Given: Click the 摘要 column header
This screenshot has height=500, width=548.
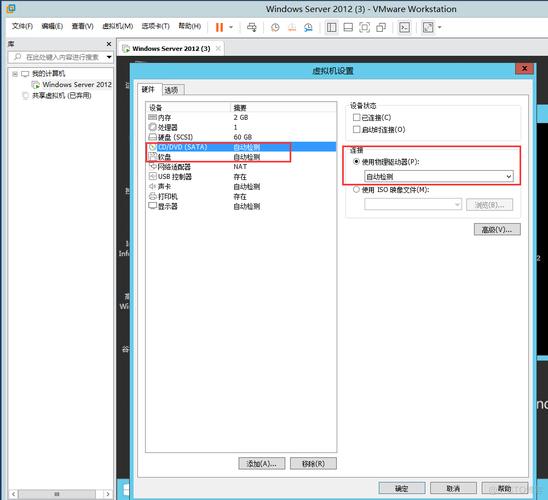Looking at the screenshot, I should pyautogui.click(x=283, y=107).
